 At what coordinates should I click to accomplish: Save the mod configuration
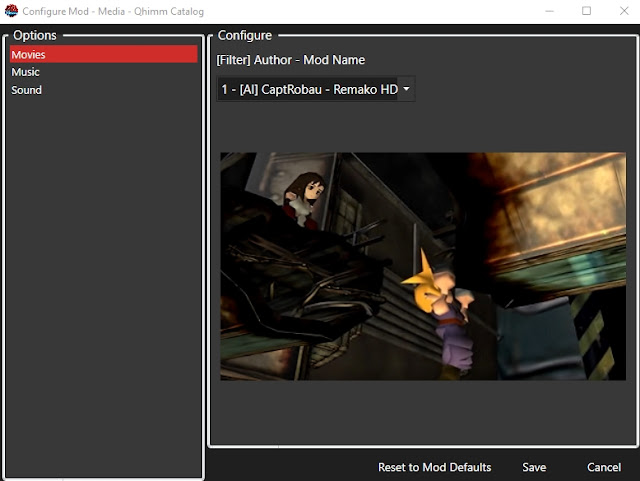click(534, 467)
